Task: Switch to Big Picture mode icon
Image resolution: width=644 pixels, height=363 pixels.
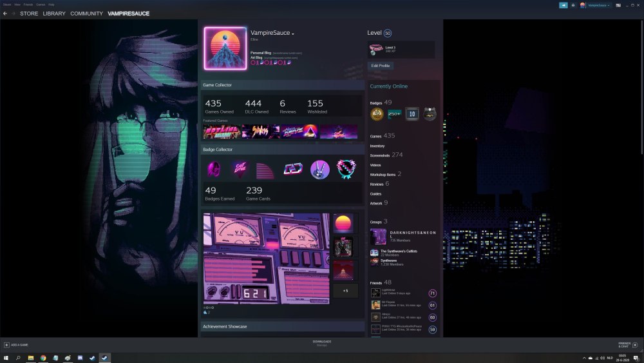Action: tap(618, 5)
